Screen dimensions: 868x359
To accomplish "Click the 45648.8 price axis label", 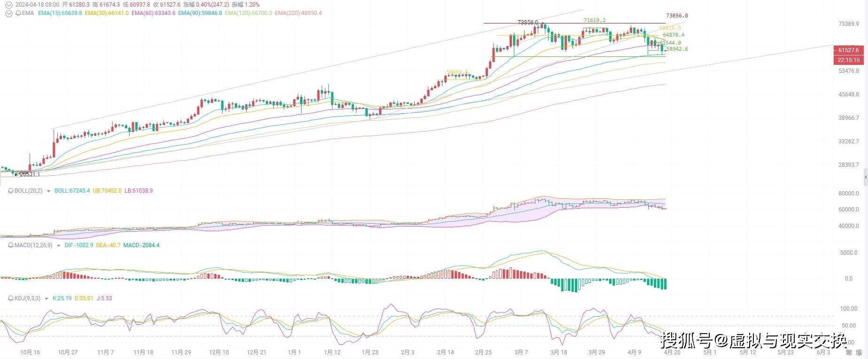I will pyautogui.click(x=848, y=94).
